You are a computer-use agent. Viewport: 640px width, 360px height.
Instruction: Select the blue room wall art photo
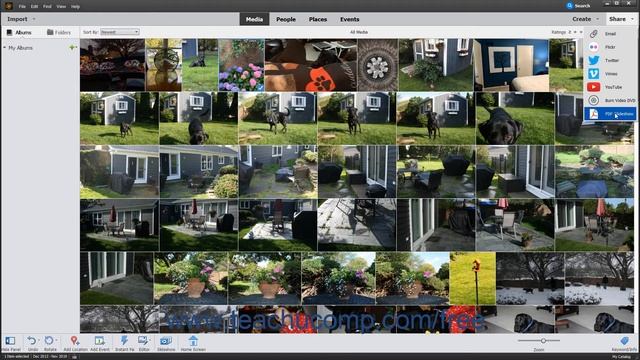(x=511, y=65)
